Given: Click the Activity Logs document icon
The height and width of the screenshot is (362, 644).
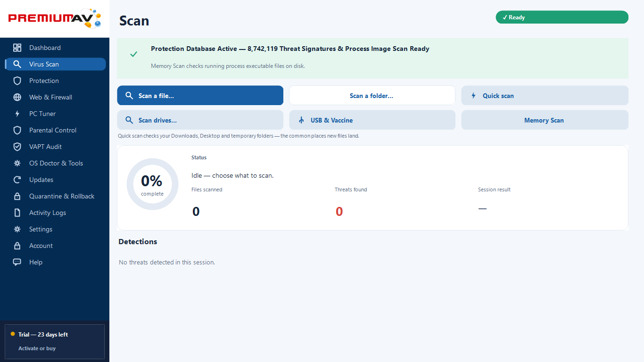Looking at the screenshot, I should tap(17, 213).
